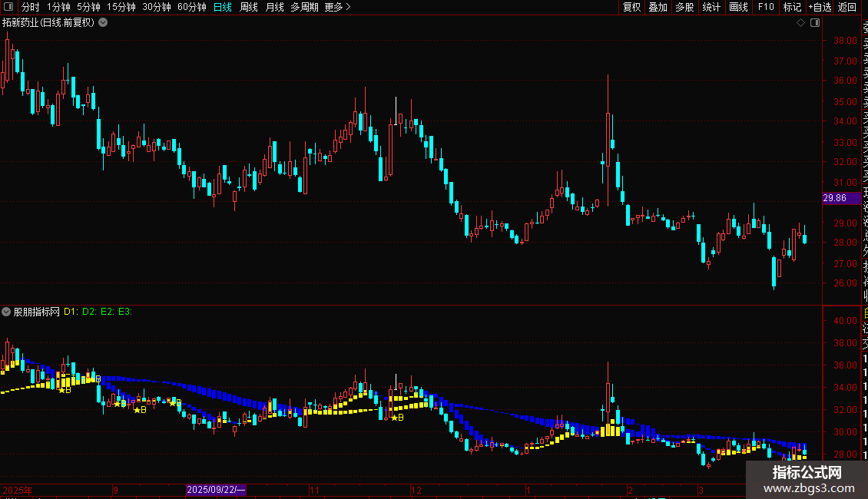Toggle the left sidebar panel icon
The width and height of the screenshot is (868, 499).
click(x=8, y=7)
